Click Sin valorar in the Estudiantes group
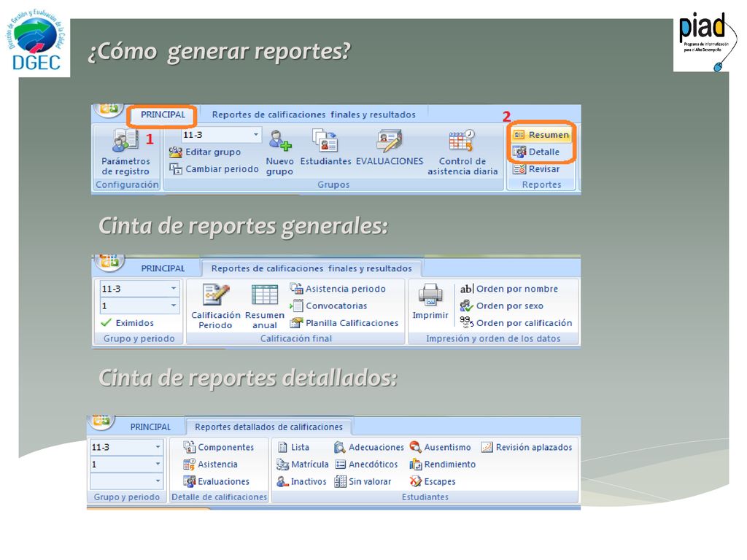This screenshot has height=560, width=747. 363,481
